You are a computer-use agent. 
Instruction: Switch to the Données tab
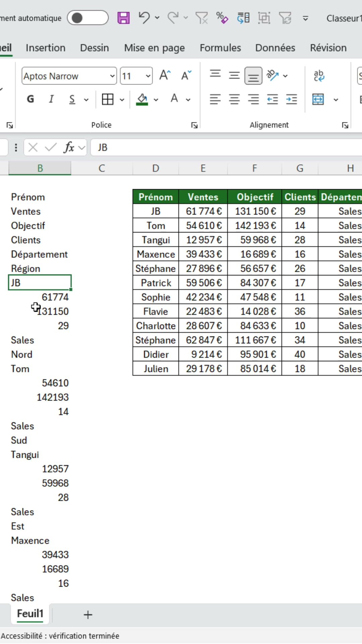(275, 48)
